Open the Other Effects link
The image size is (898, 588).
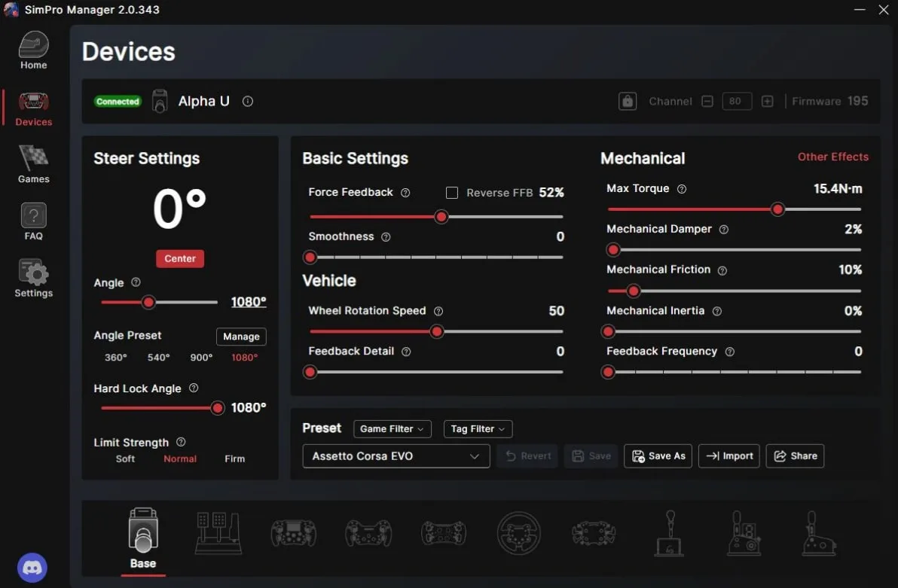pyautogui.click(x=832, y=157)
